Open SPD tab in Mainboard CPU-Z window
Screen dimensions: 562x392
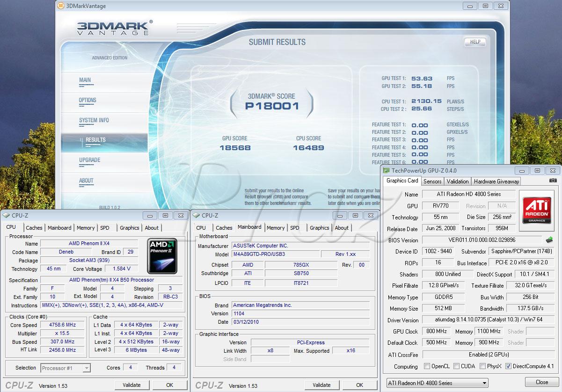click(295, 228)
